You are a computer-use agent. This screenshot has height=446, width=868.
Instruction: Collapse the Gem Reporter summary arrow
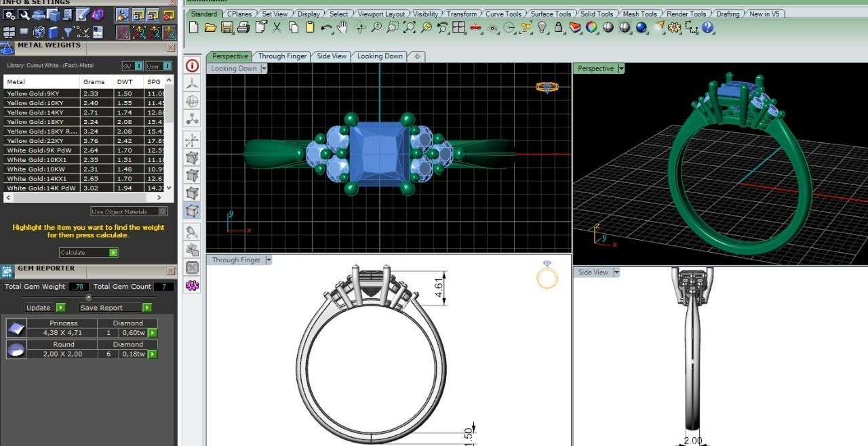click(x=88, y=297)
